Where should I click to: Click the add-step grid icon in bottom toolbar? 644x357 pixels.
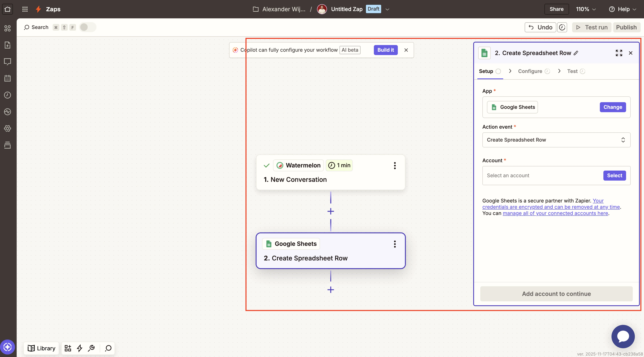(68, 348)
